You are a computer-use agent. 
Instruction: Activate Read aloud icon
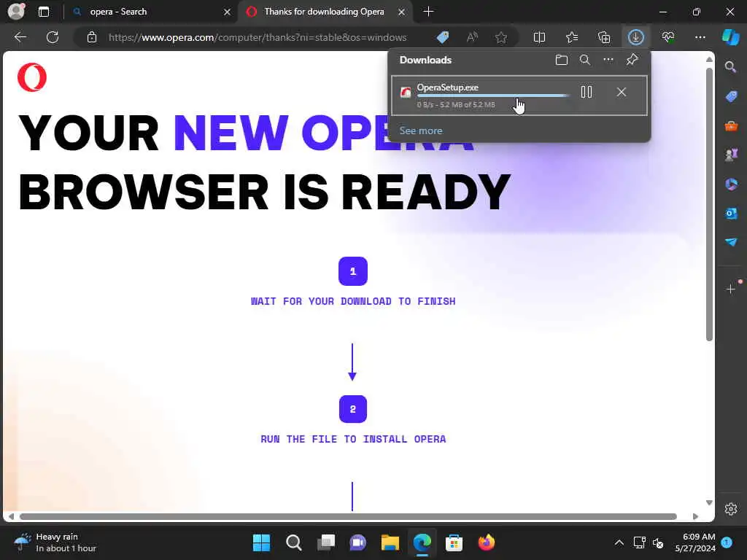pos(472,37)
